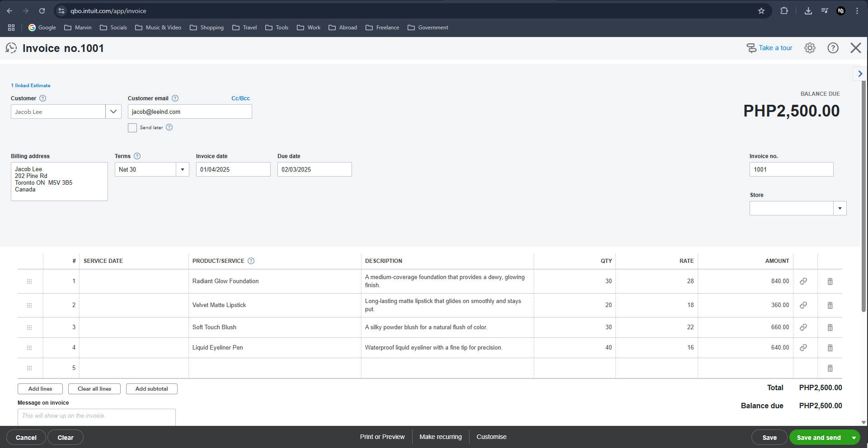Open the Government bookmarks folder
This screenshot has width=868, height=448.
[x=428, y=28]
